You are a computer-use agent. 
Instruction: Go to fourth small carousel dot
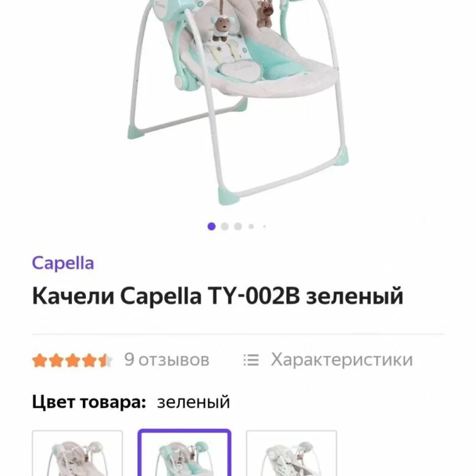click(x=251, y=226)
